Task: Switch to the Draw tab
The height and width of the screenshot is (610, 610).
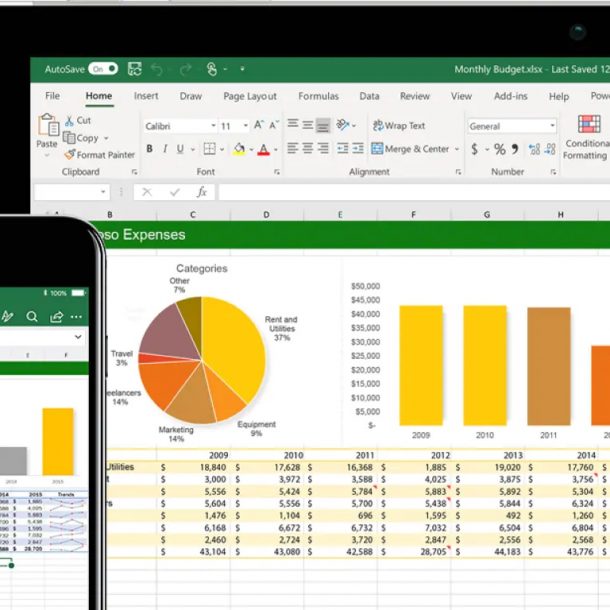Action: [191, 96]
